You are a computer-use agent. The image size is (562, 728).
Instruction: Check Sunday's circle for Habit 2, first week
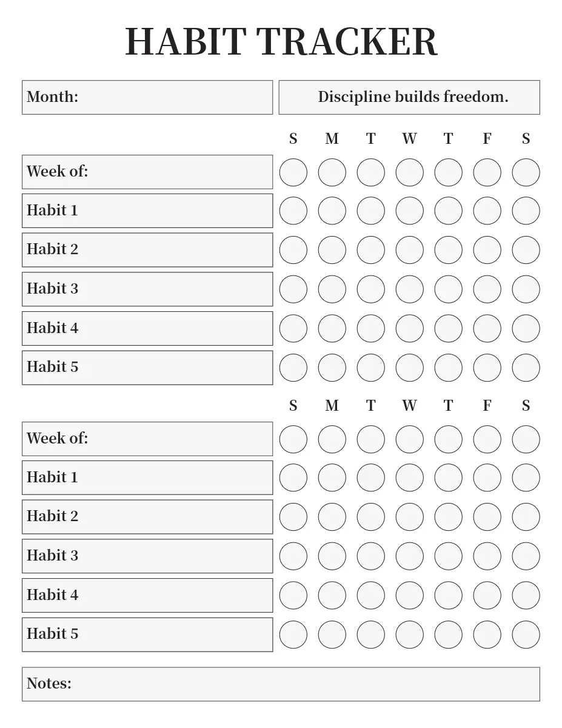coord(293,249)
